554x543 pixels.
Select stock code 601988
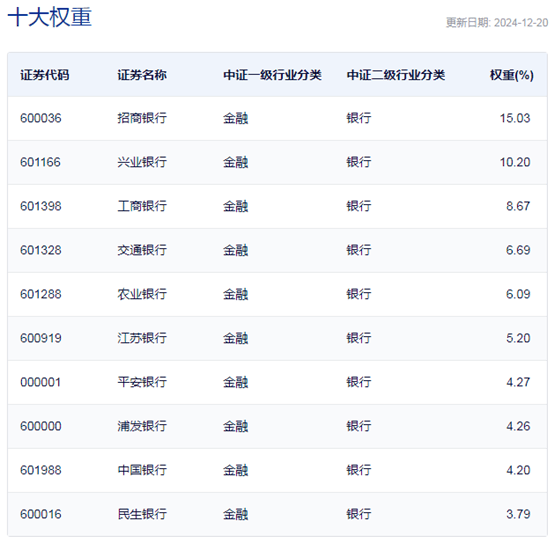tap(41, 470)
